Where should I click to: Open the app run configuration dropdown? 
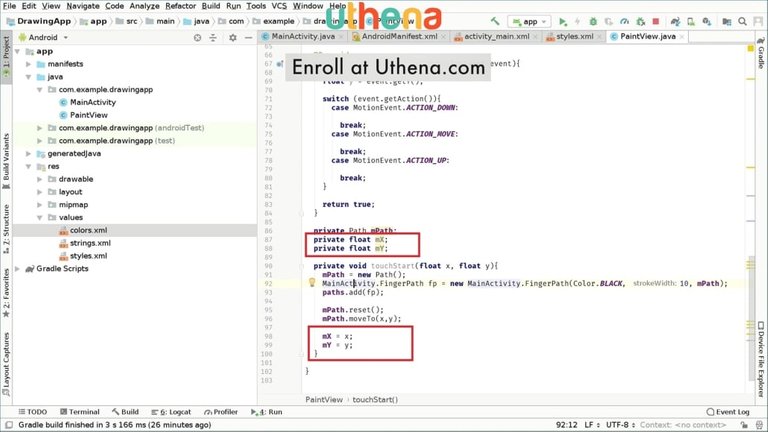pos(529,22)
